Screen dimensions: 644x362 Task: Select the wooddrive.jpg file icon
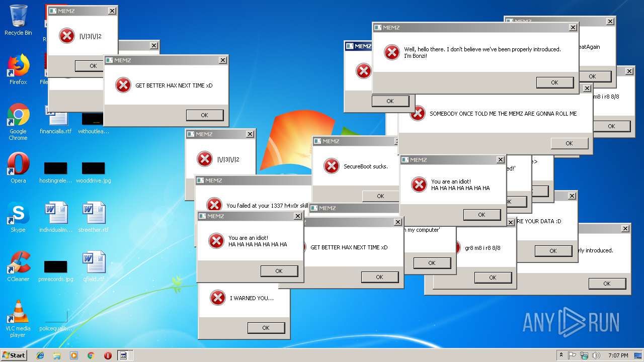94,171
